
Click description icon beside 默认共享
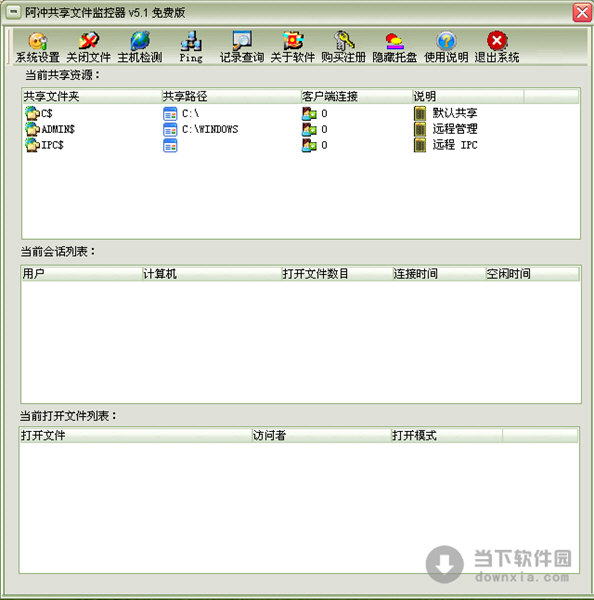[x=420, y=113]
